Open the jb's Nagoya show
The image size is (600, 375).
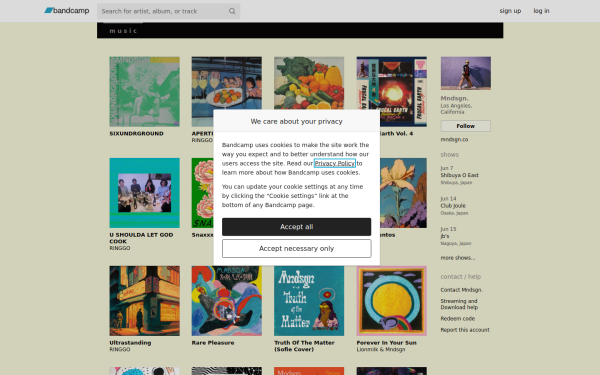(x=445, y=236)
